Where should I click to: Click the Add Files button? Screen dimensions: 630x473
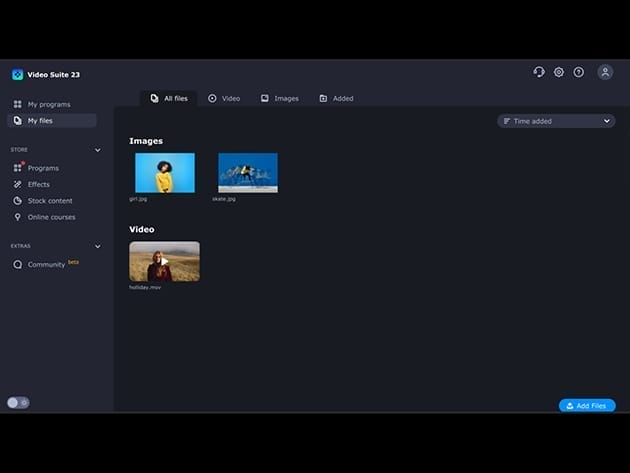coord(586,406)
